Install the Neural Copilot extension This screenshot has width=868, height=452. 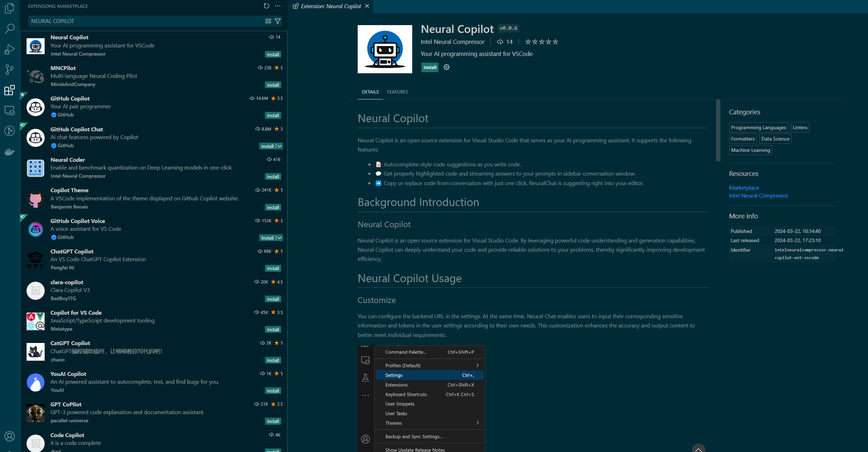[430, 67]
